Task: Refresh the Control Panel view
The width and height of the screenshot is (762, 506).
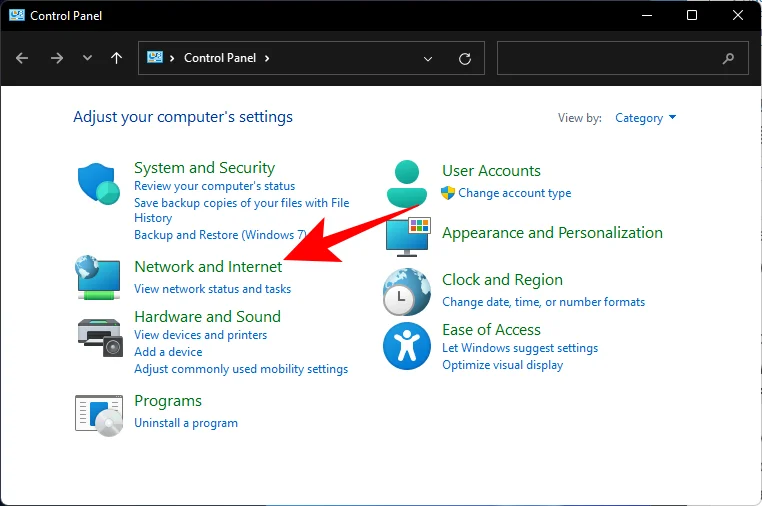Action: (x=465, y=59)
